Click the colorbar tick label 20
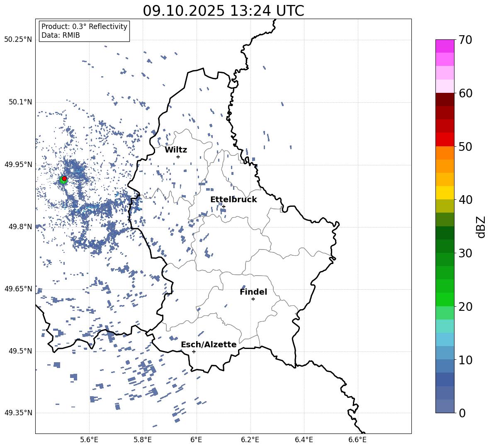The image size is (491, 448). tap(465, 307)
